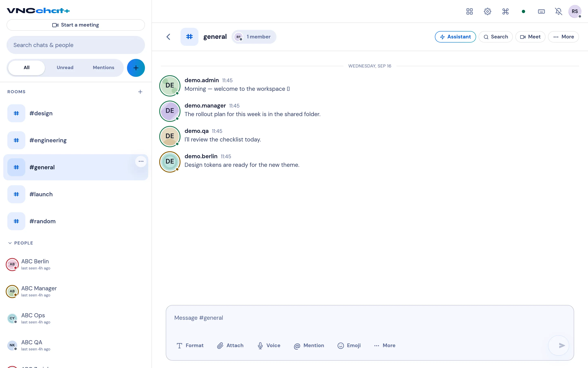Attach a file to the message
Viewport: 588px width, 368px height.
click(x=230, y=345)
